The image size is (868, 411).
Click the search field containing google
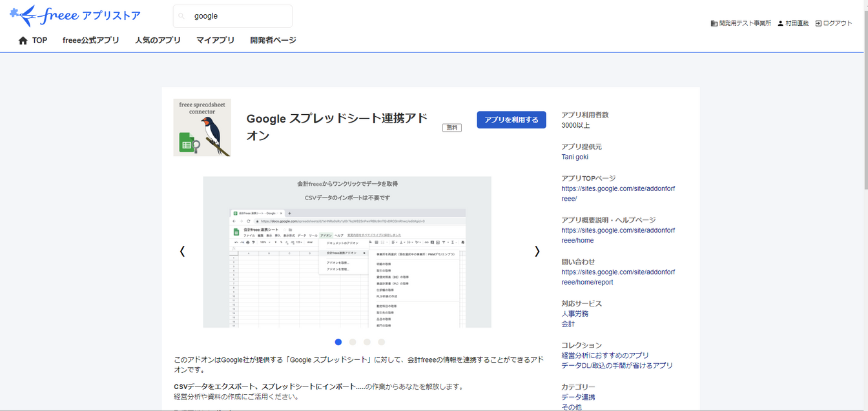[x=232, y=16]
